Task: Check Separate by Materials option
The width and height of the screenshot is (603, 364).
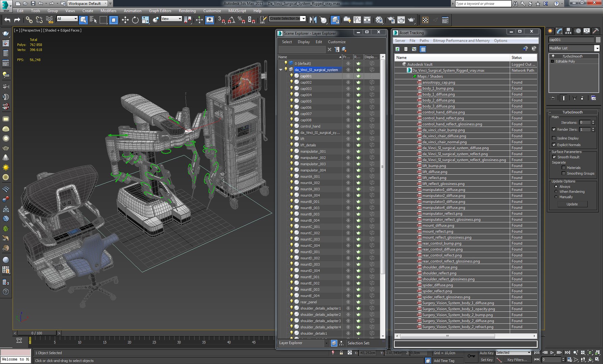Action: pos(564,168)
